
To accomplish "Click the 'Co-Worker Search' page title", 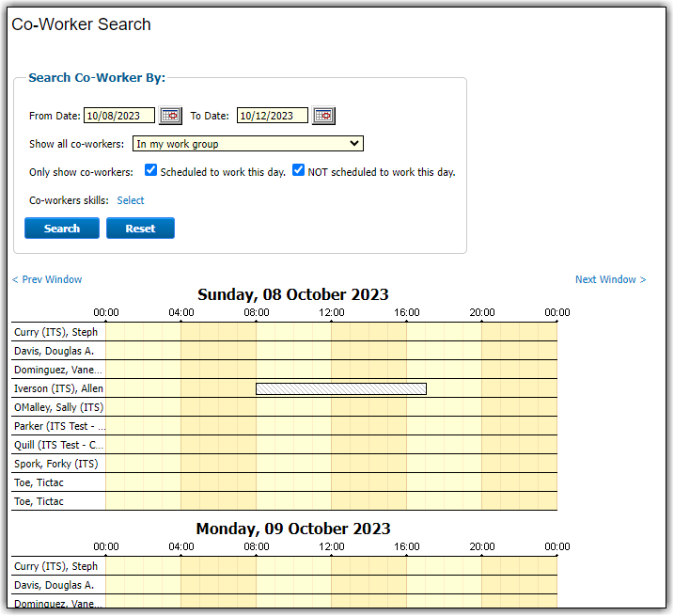I will pyautogui.click(x=81, y=24).
